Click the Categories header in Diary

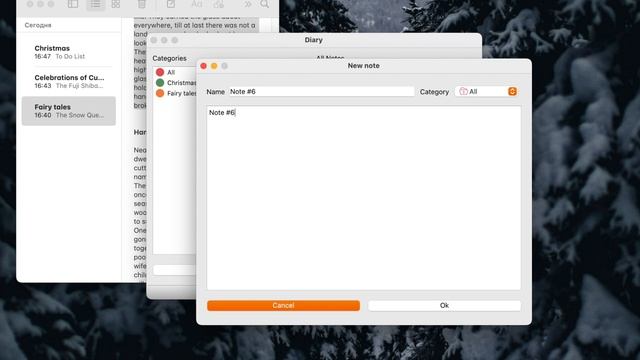click(169, 58)
